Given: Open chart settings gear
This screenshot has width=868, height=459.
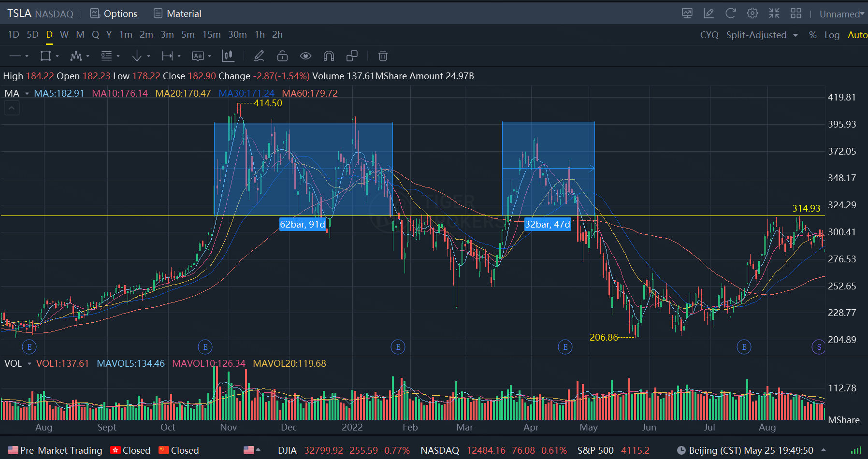Looking at the screenshot, I should tap(752, 14).
